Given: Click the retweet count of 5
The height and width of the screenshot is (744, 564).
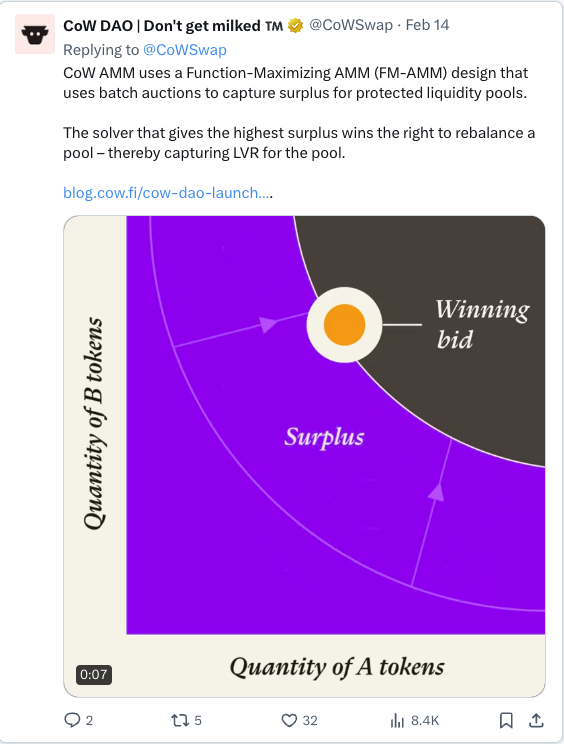Looking at the screenshot, I should 198,721.
